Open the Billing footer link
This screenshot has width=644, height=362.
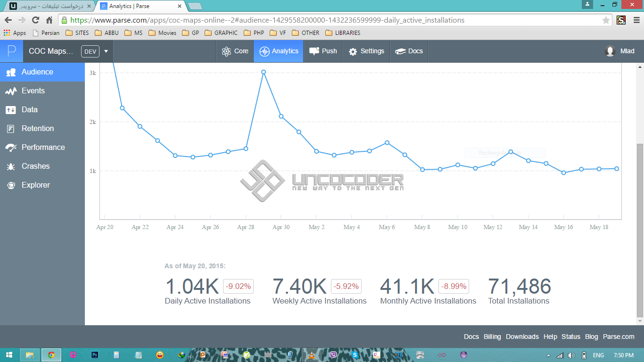click(x=492, y=337)
